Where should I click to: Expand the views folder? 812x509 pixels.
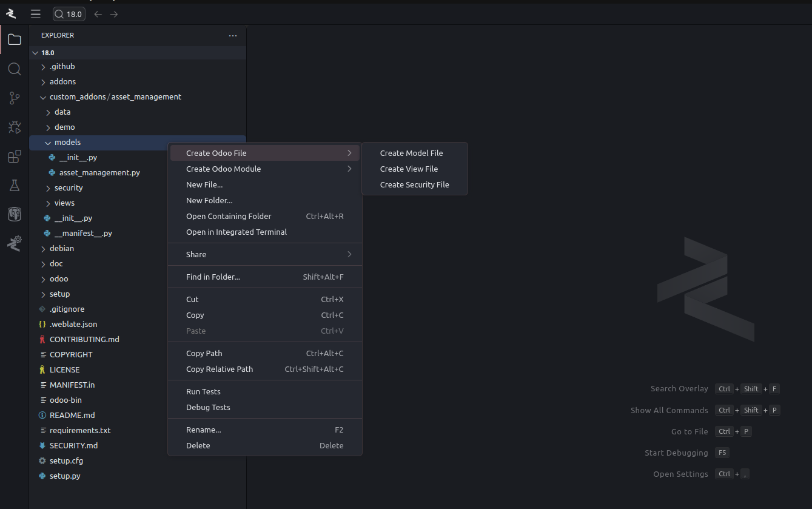64,203
